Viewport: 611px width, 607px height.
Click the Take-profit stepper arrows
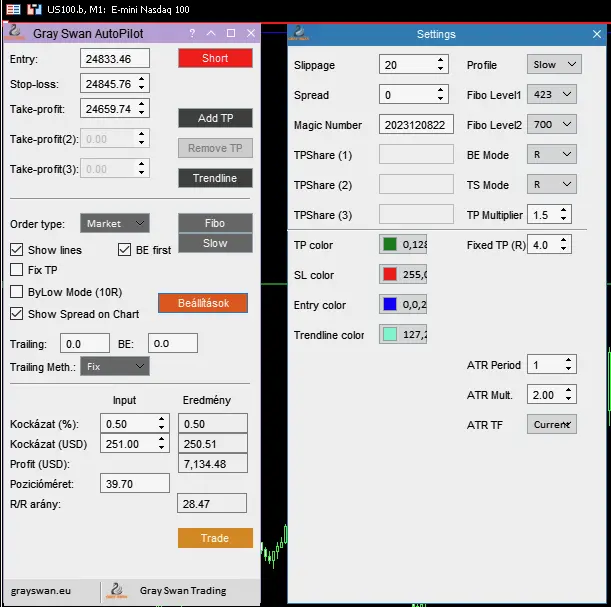click(x=141, y=109)
